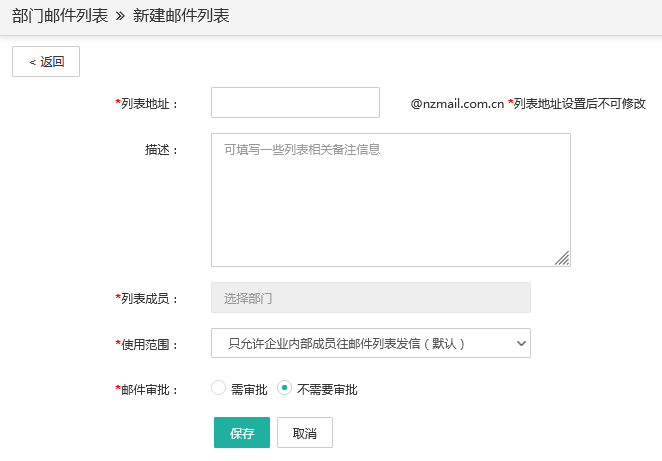This screenshot has width=662, height=461.
Task: Go to 部门邮件列表 breadcrumb
Action: click(x=60, y=16)
